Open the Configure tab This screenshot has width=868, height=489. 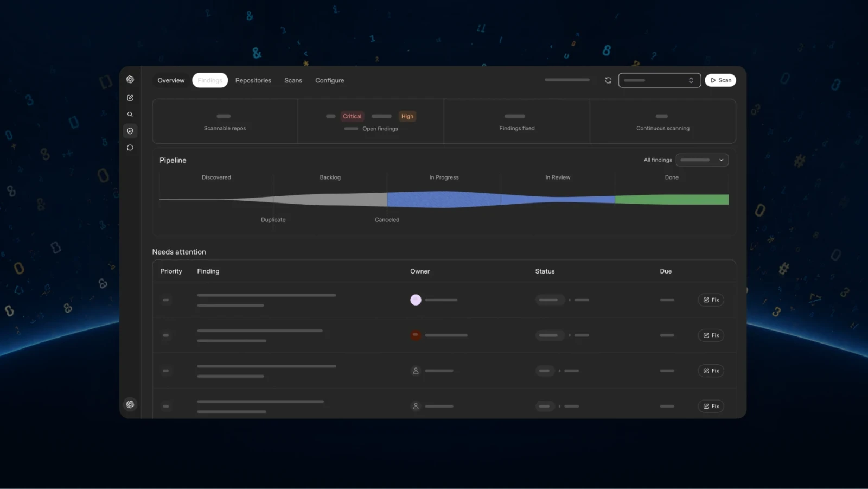click(x=330, y=80)
